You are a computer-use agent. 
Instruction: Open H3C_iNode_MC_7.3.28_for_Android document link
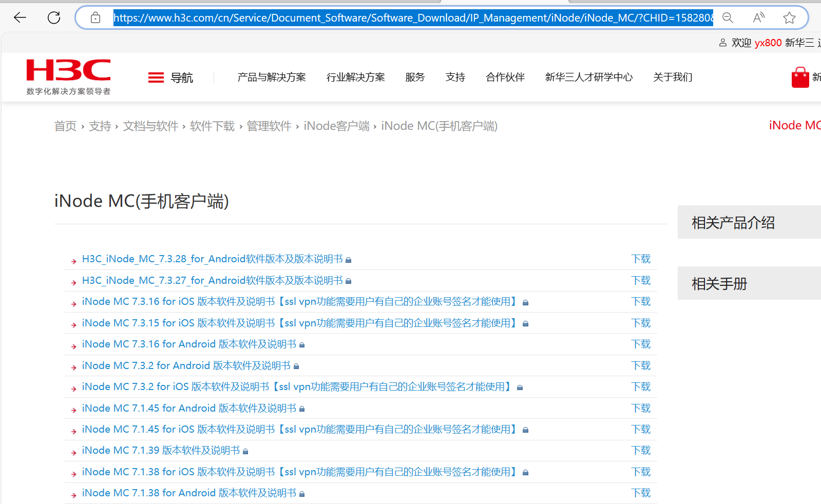click(213, 259)
